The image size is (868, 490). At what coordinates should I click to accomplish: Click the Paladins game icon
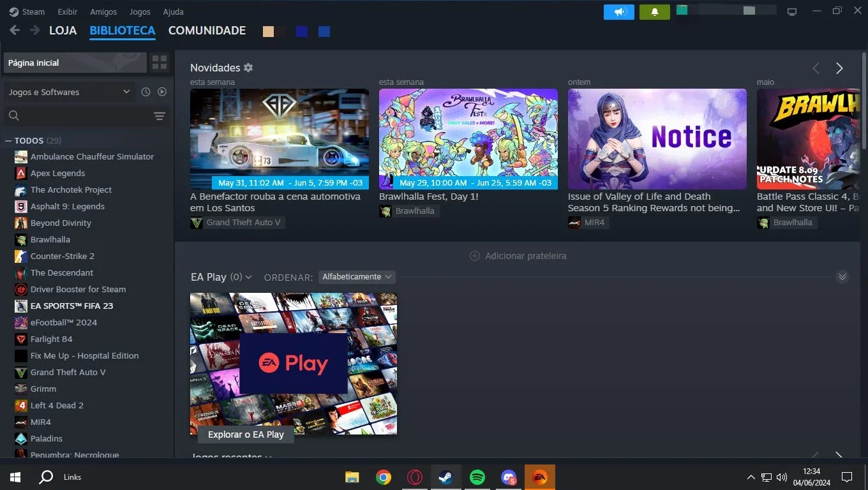click(21, 438)
